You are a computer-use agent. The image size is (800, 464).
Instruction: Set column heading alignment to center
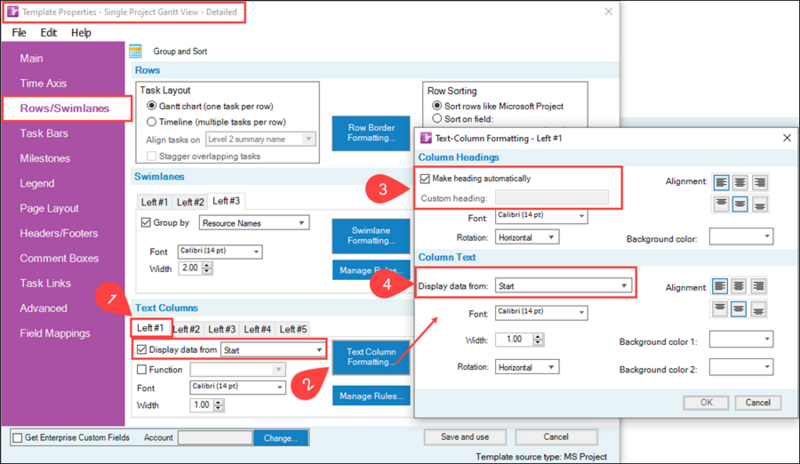(740, 182)
